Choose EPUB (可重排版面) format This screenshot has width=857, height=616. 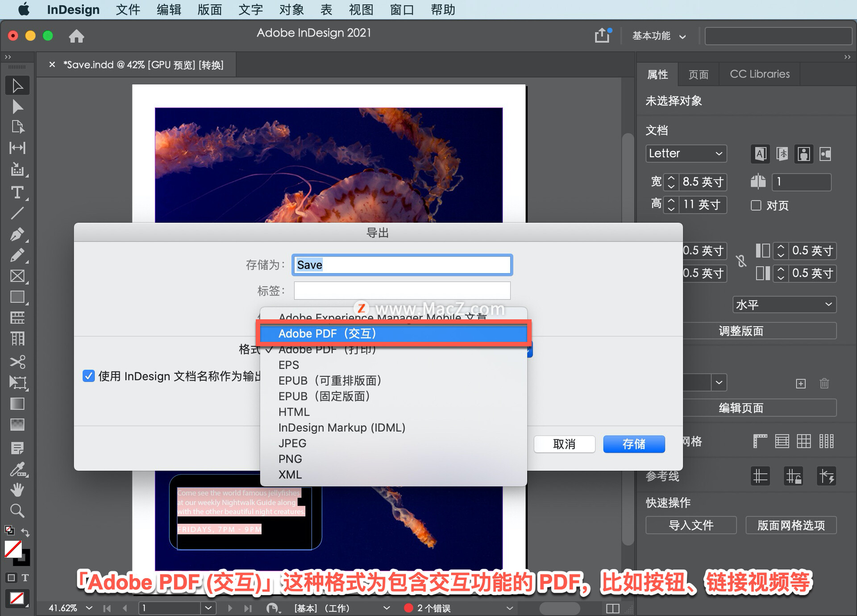(x=394, y=380)
